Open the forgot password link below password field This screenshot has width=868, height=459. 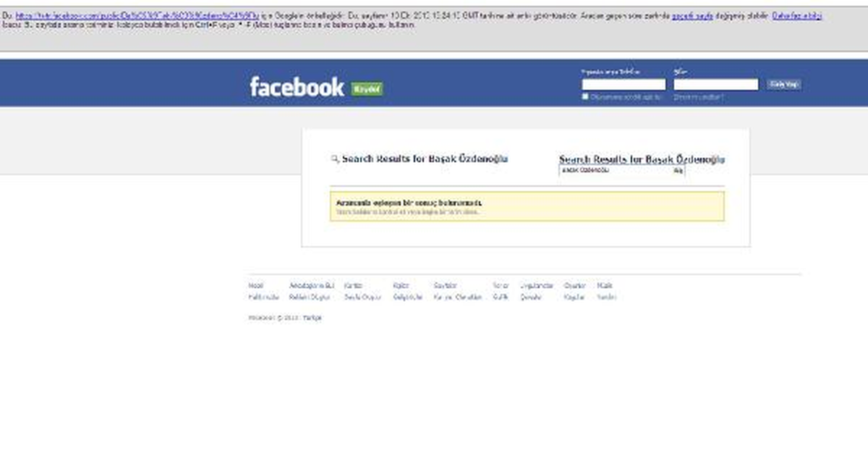tap(698, 97)
